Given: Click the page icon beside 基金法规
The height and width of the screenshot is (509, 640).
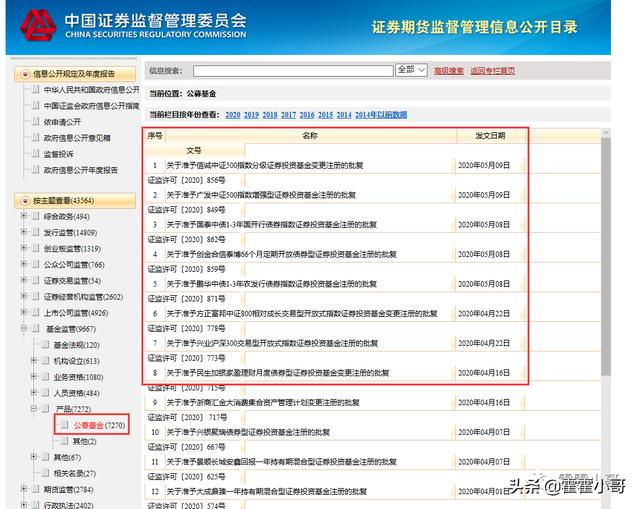Looking at the screenshot, I should pos(45,345).
